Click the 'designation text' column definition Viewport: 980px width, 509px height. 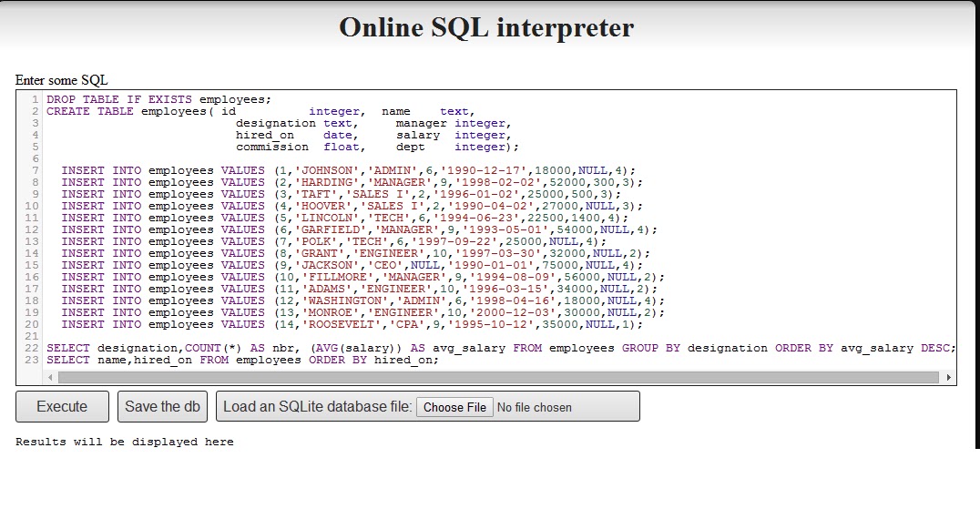[x=297, y=123]
